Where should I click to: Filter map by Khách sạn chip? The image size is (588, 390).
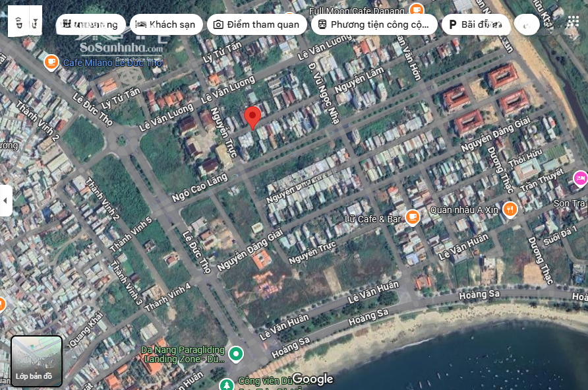[x=165, y=24]
